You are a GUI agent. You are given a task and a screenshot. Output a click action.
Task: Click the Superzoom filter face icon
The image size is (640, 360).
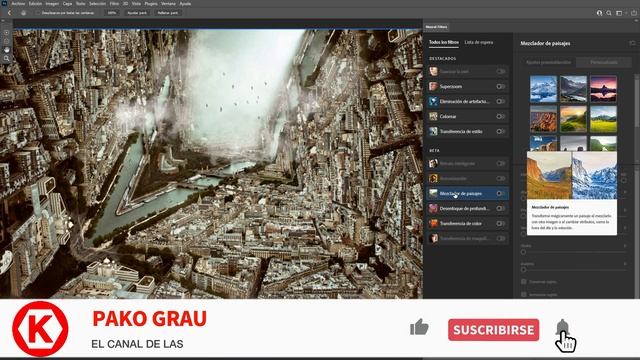433,87
